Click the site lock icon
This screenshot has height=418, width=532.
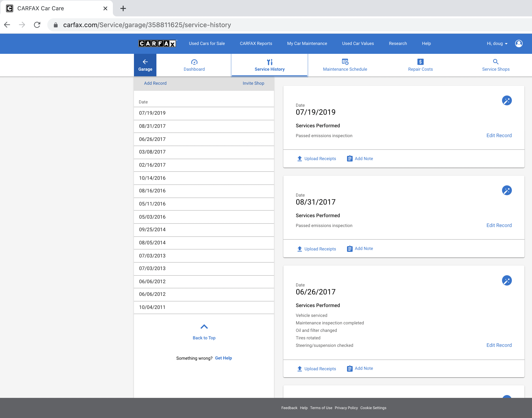(56, 25)
